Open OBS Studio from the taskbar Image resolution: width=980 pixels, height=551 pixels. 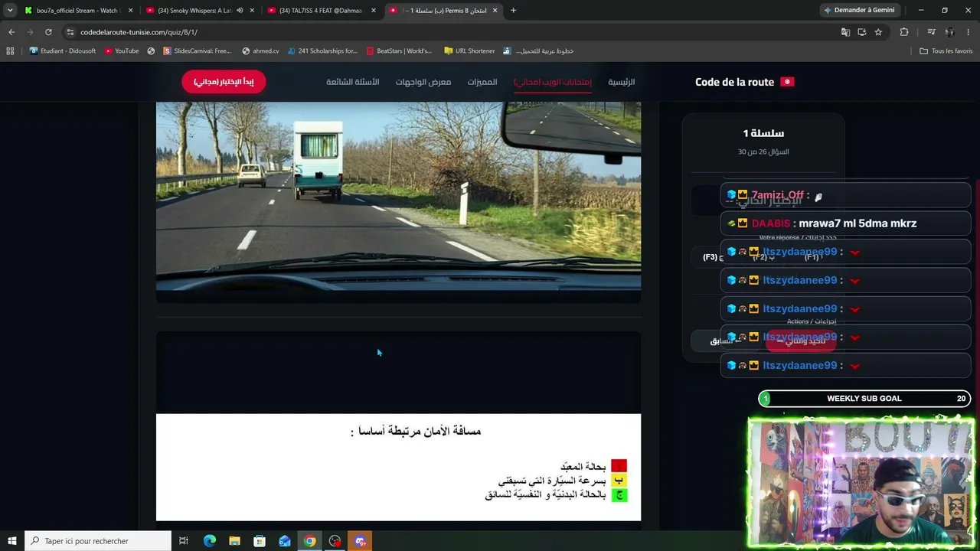(335, 541)
